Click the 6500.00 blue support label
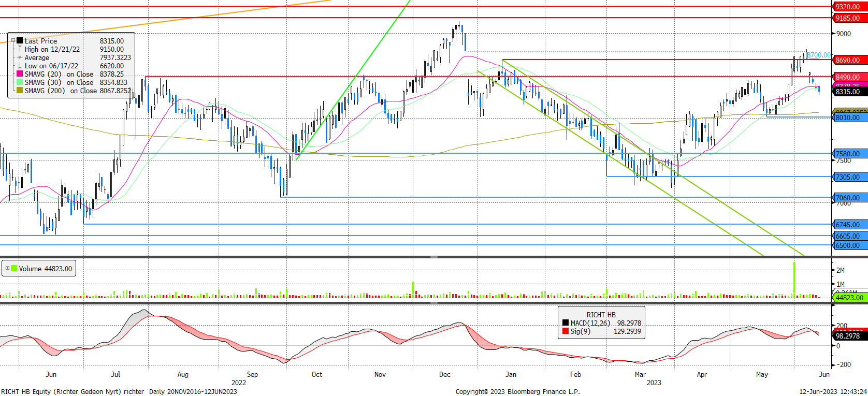Image resolution: width=868 pixels, height=396 pixels. tap(849, 245)
